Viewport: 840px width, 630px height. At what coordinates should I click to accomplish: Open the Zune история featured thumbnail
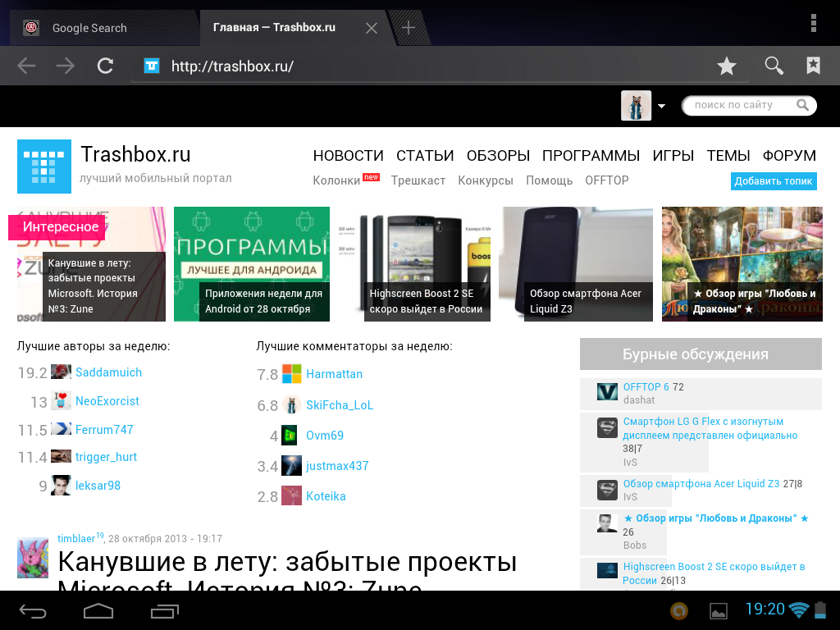(91, 264)
